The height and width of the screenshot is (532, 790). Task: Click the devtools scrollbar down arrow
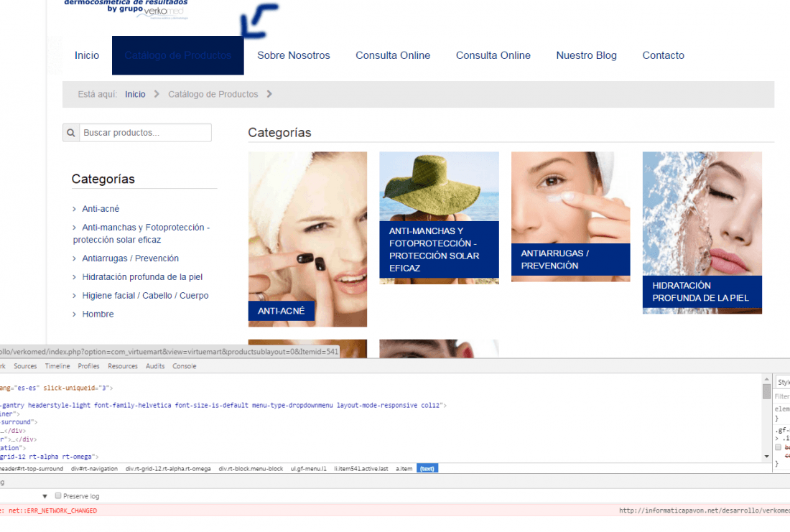pyautogui.click(x=767, y=457)
